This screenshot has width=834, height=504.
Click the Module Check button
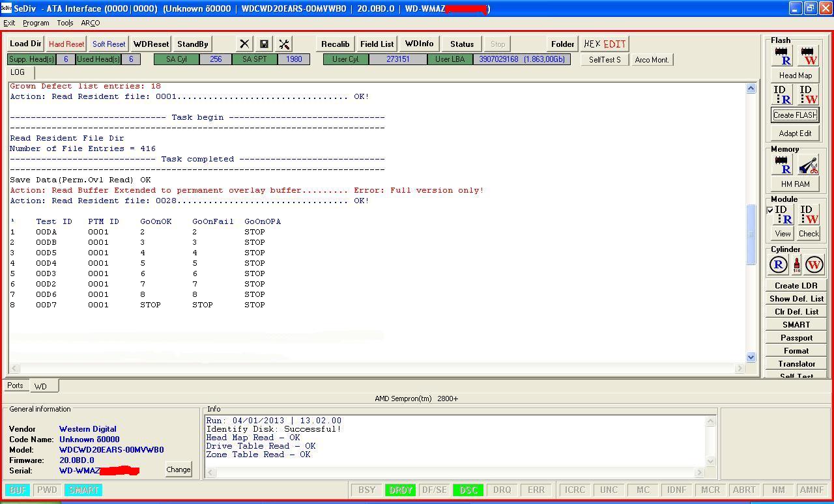(x=809, y=233)
